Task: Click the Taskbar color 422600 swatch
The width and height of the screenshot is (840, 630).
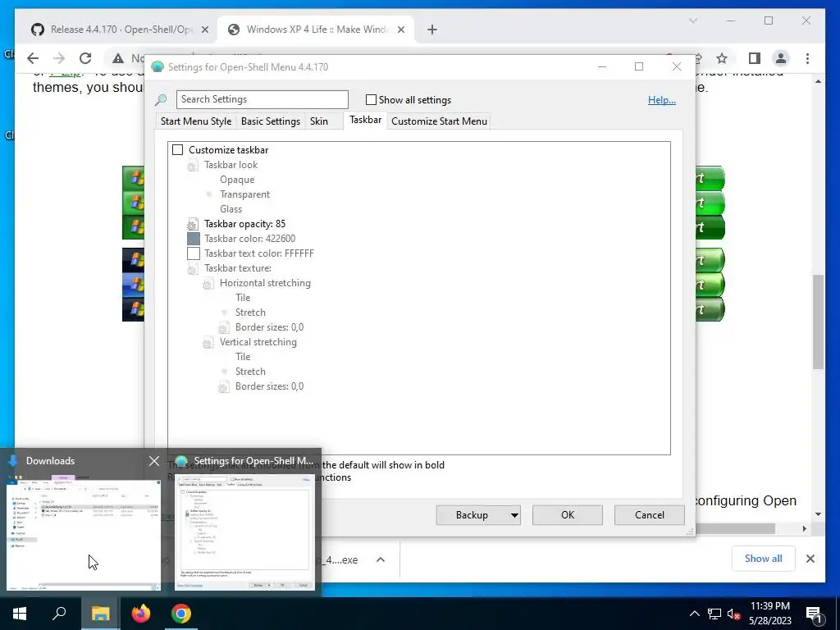Action: pos(194,239)
